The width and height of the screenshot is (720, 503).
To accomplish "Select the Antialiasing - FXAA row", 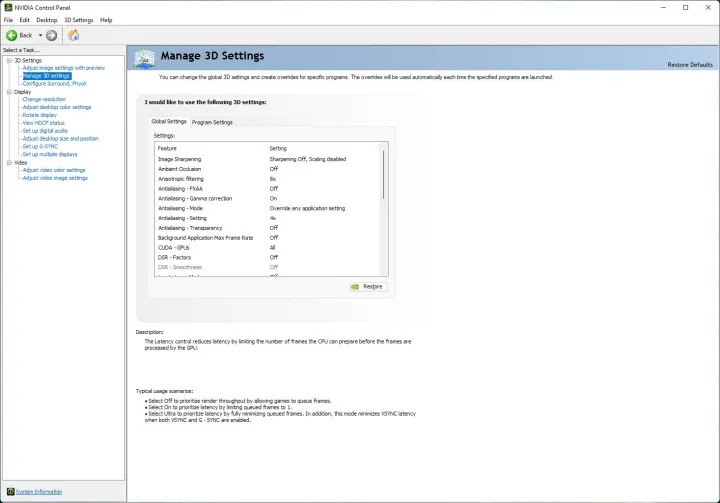I will point(269,189).
